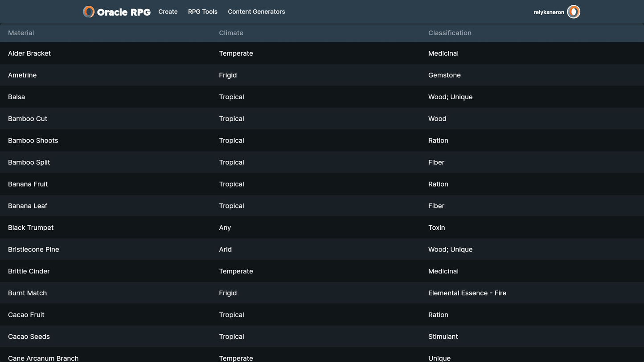Image resolution: width=644 pixels, height=362 pixels.
Task: Click the relyksneron username
Action: pyautogui.click(x=549, y=12)
